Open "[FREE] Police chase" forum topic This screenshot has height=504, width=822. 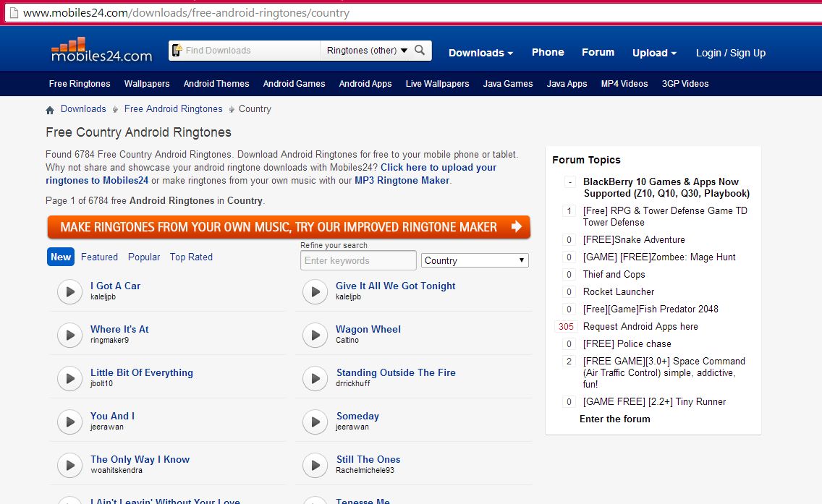pos(627,343)
